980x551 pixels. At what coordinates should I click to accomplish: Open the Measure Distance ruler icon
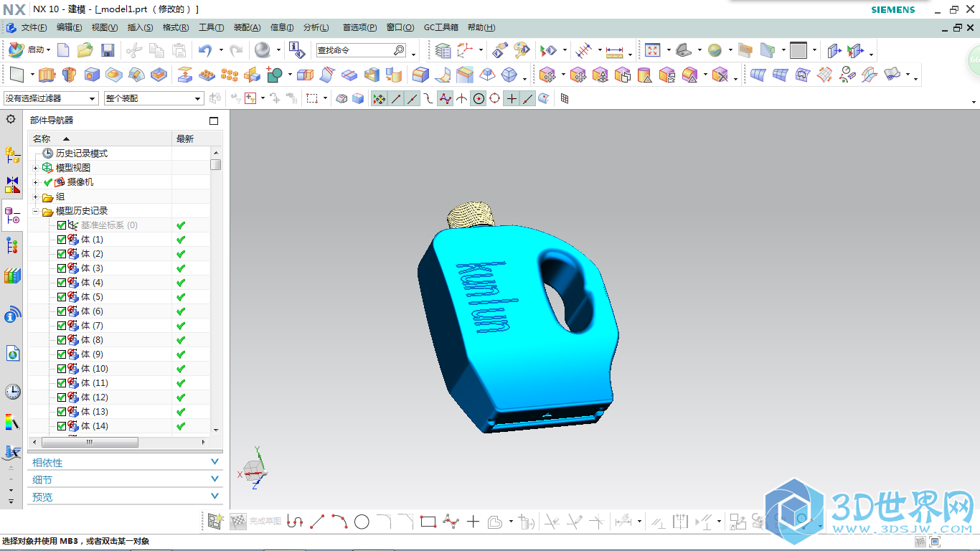[615, 51]
